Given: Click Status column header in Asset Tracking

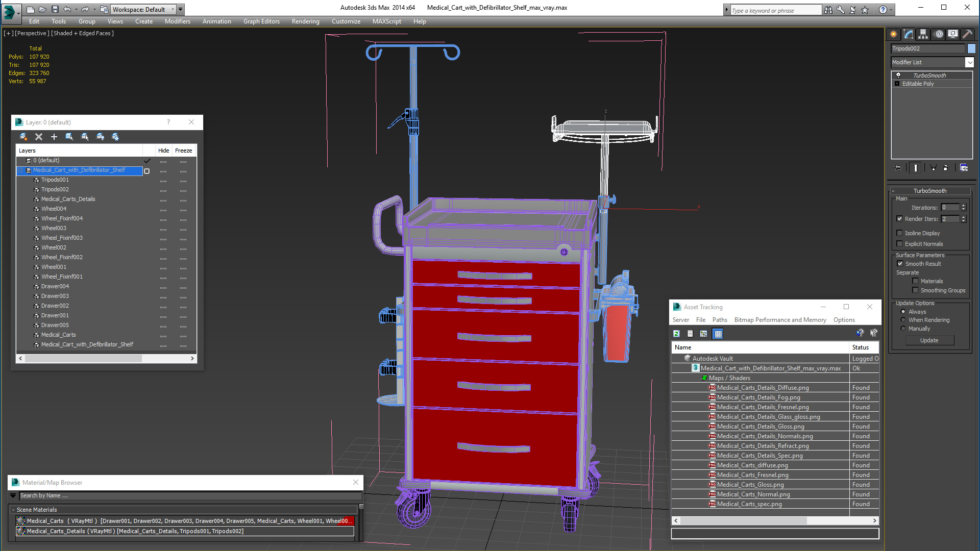Looking at the screenshot, I should [863, 347].
